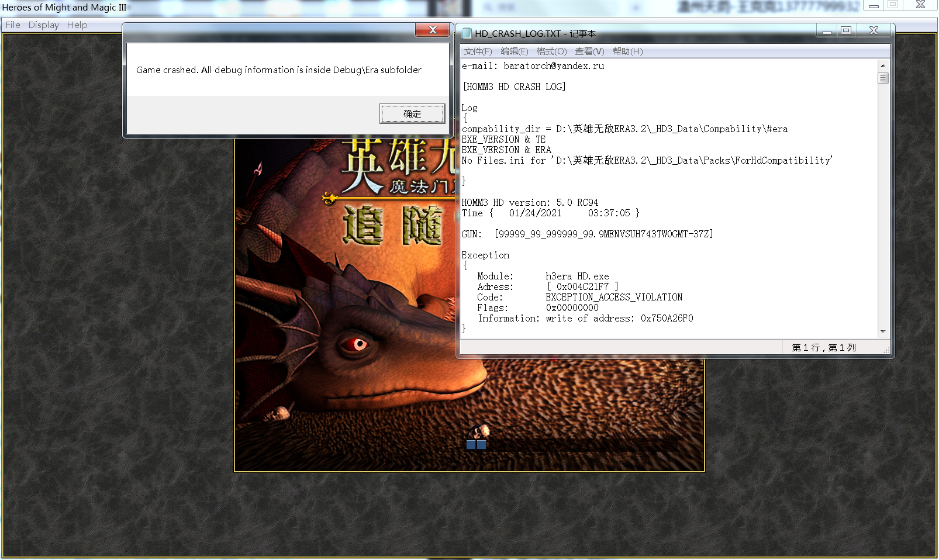Image resolution: width=939 pixels, height=560 pixels.
Task: Click the Adress 0x004C21F7 line
Action: click(548, 287)
